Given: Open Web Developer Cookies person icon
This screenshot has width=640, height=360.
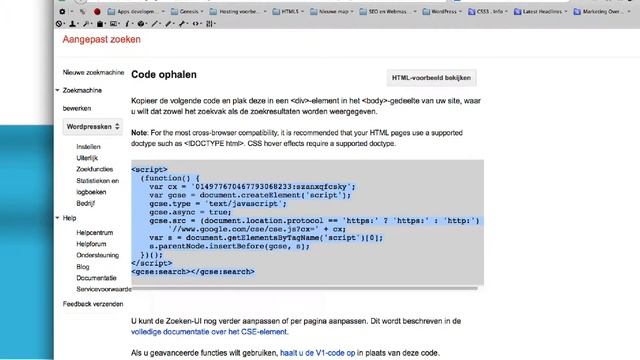Looking at the screenshot, I should point(73,24).
